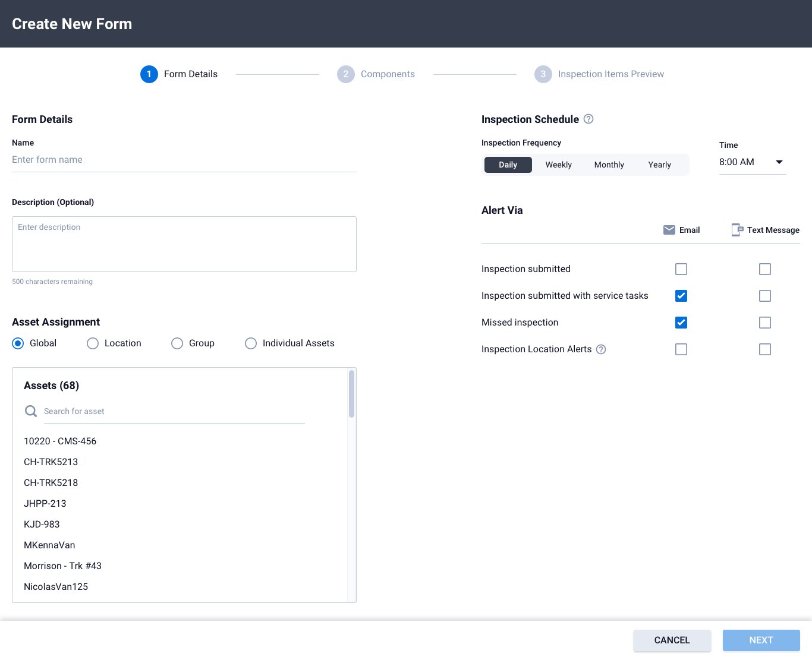Select the Yearly inspection frequency

[x=659, y=165]
